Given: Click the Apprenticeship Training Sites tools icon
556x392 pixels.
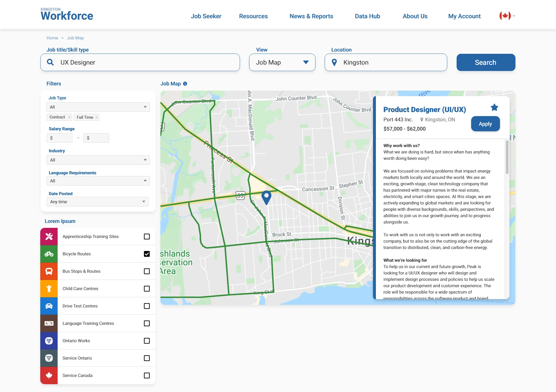Looking at the screenshot, I should pyautogui.click(x=49, y=237).
